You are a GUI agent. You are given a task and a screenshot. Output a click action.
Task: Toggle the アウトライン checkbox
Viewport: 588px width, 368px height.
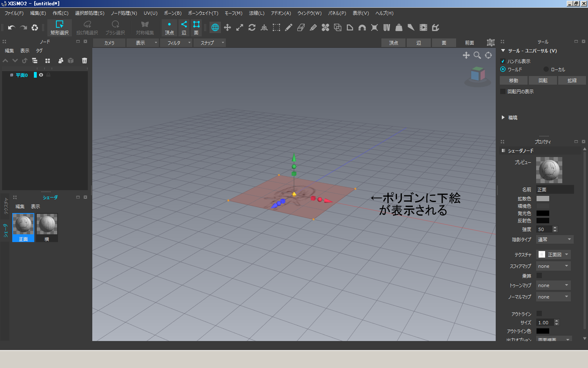point(539,314)
